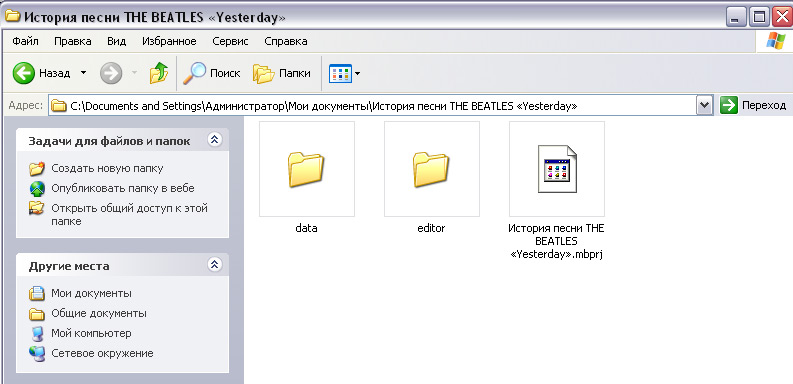Click the 'Мои документы' icon
This screenshot has width=793, height=384.
pyautogui.click(x=37, y=293)
